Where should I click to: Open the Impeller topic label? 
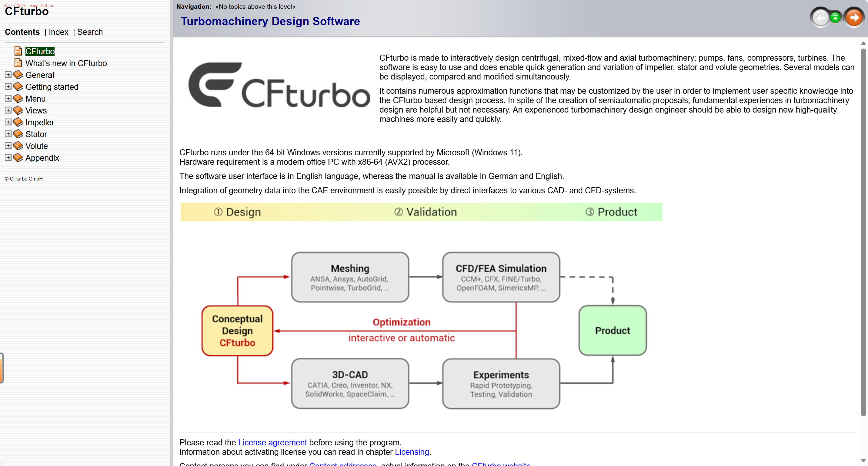tap(40, 122)
